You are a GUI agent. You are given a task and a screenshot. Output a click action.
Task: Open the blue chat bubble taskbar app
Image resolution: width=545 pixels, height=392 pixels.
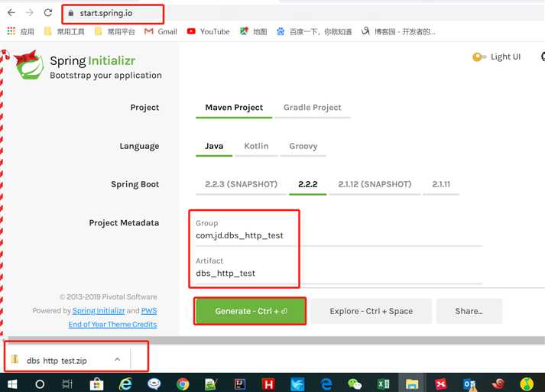tap(154, 384)
